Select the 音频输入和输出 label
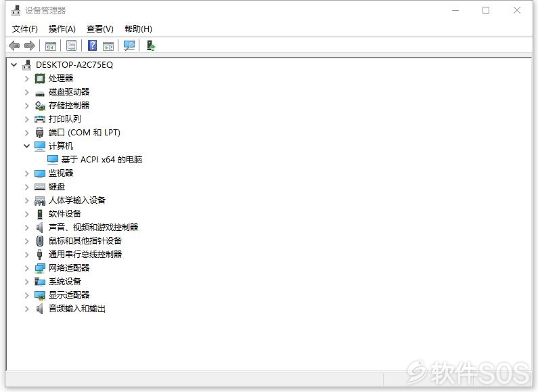 coord(77,309)
